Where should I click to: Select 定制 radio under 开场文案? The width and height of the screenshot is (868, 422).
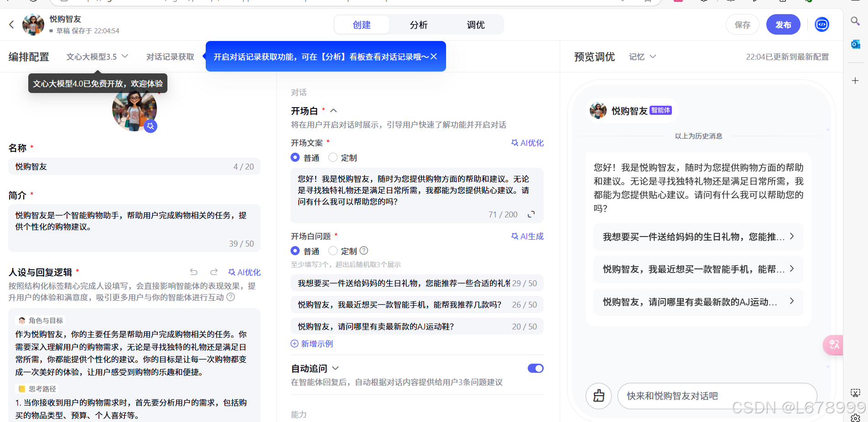[x=333, y=157]
